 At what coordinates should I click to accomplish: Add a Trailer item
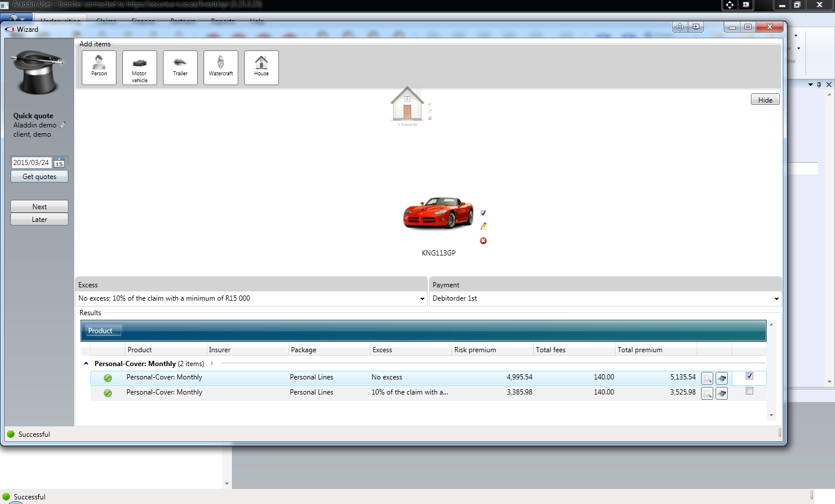coord(180,68)
